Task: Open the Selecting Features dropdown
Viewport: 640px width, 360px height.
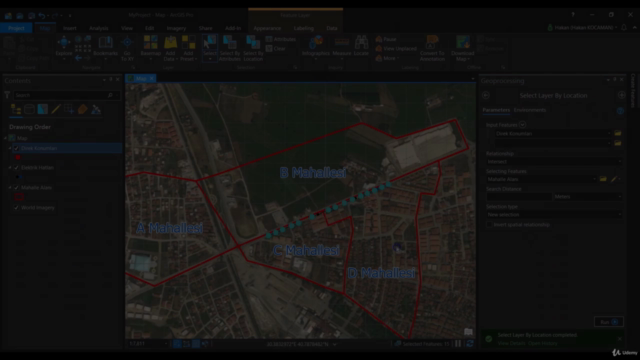Action: click(x=542, y=179)
